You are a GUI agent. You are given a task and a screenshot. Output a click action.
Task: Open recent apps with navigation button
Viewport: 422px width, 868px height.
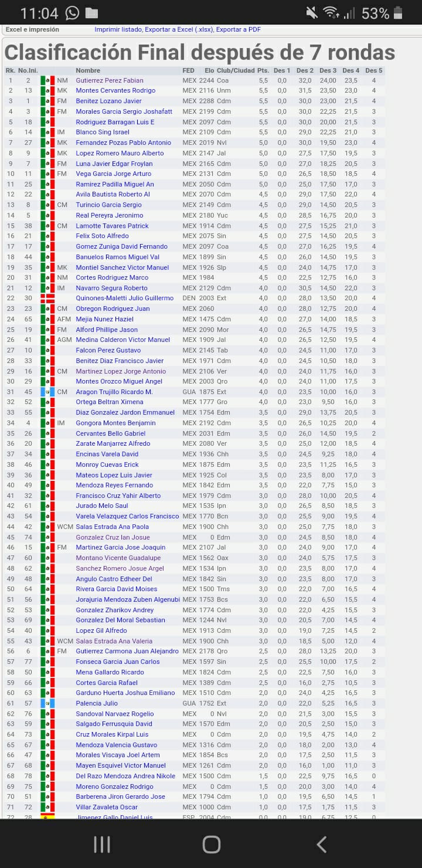point(102,844)
